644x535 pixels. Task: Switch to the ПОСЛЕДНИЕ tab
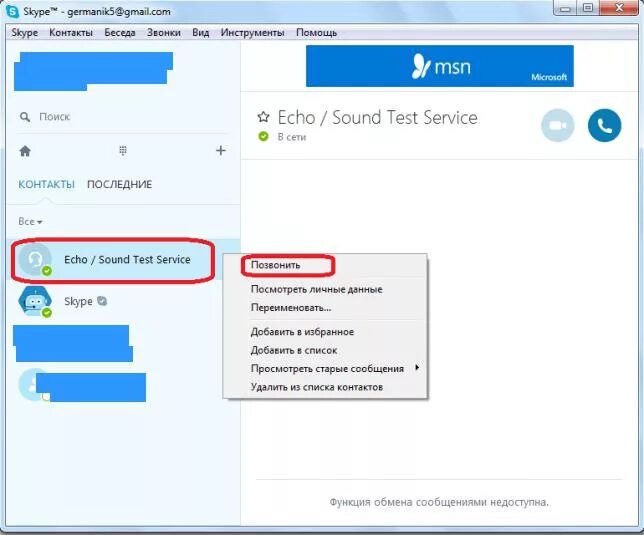[x=120, y=184]
